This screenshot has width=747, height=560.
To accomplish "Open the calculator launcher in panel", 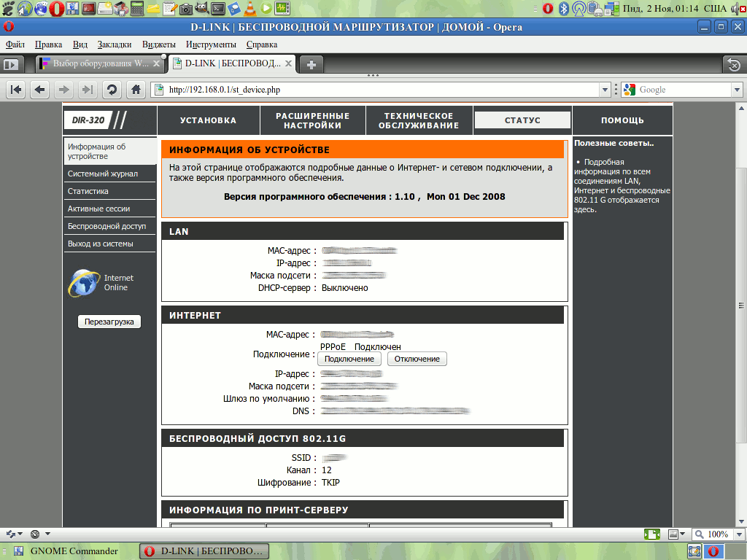I will coord(137,8).
